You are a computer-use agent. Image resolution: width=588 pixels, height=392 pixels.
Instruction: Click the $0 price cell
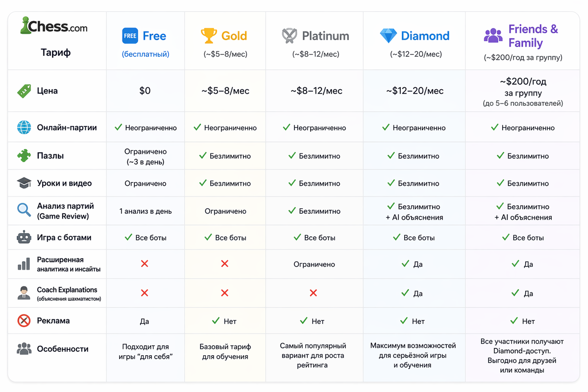(145, 91)
